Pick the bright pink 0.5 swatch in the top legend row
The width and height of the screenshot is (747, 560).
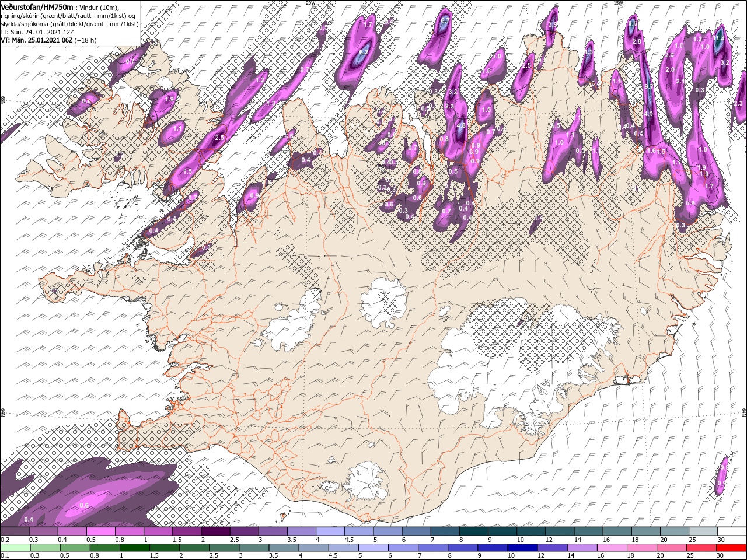(102, 531)
